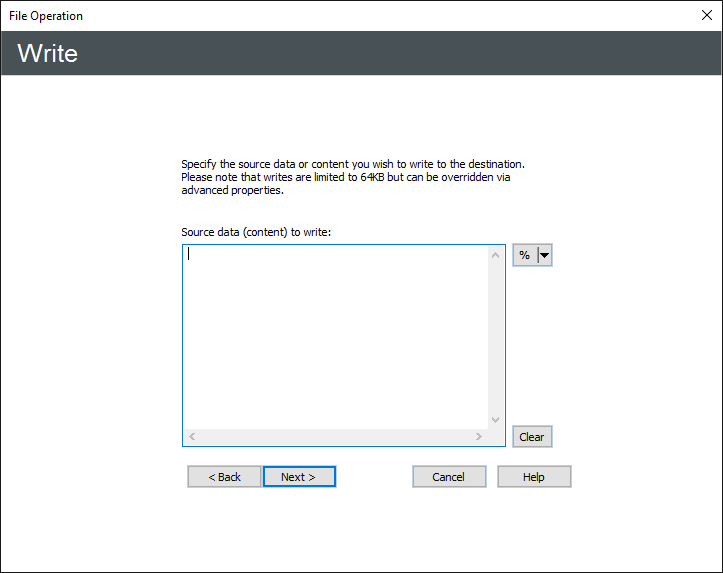Click the corner box between the scrollbars
The height and width of the screenshot is (573, 723).
pyautogui.click(x=496, y=437)
